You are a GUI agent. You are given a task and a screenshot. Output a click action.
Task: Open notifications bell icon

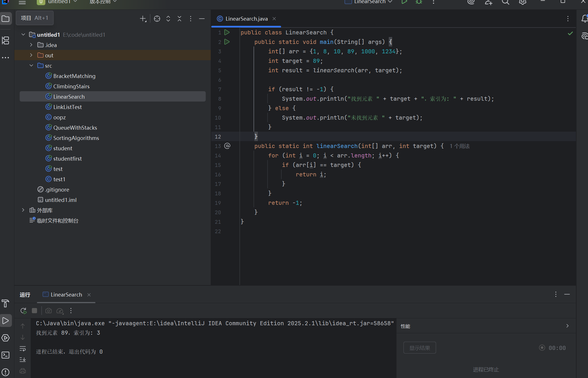[585, 19]
